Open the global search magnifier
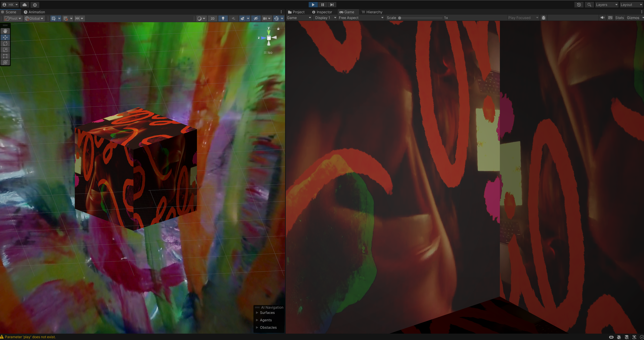Image resolution: width=644 pixels, height=340 pixels. click(589, 5)
